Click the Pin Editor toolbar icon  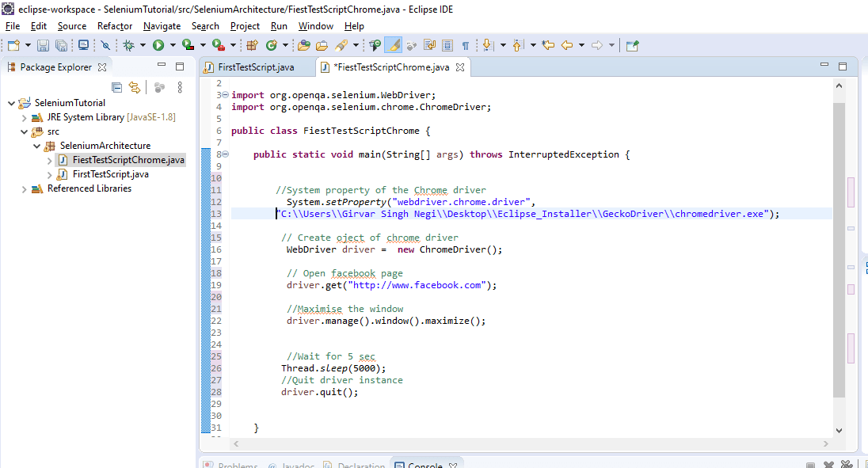coord(632,45)
